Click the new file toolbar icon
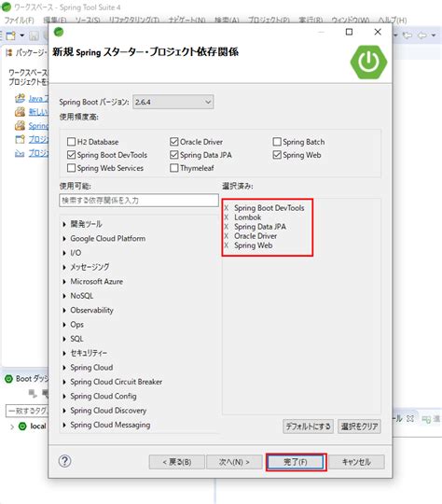The height and width of the screenshot is (504, 442). click(x=11, y=35)
